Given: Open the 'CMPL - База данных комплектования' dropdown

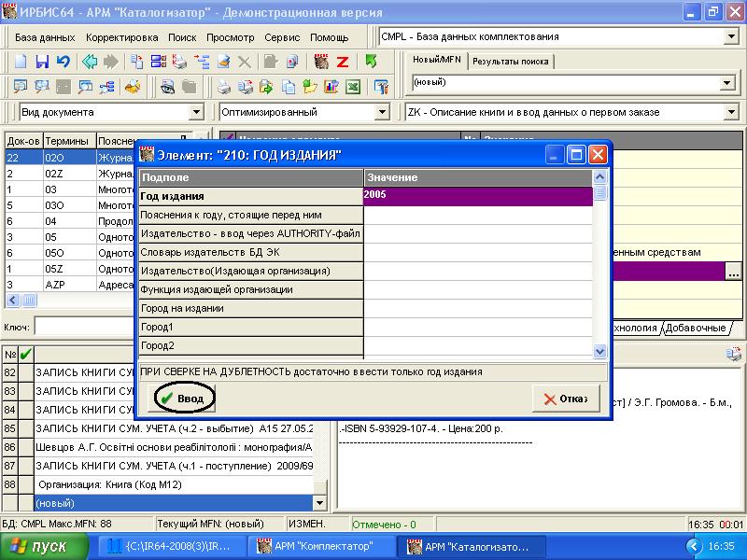Looking at the screenshot, I should point(730,37).
